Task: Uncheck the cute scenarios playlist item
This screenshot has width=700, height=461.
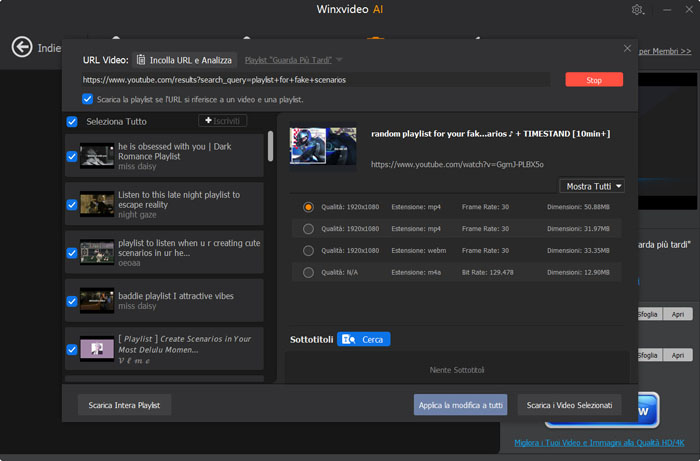Action: click(71, 253)
